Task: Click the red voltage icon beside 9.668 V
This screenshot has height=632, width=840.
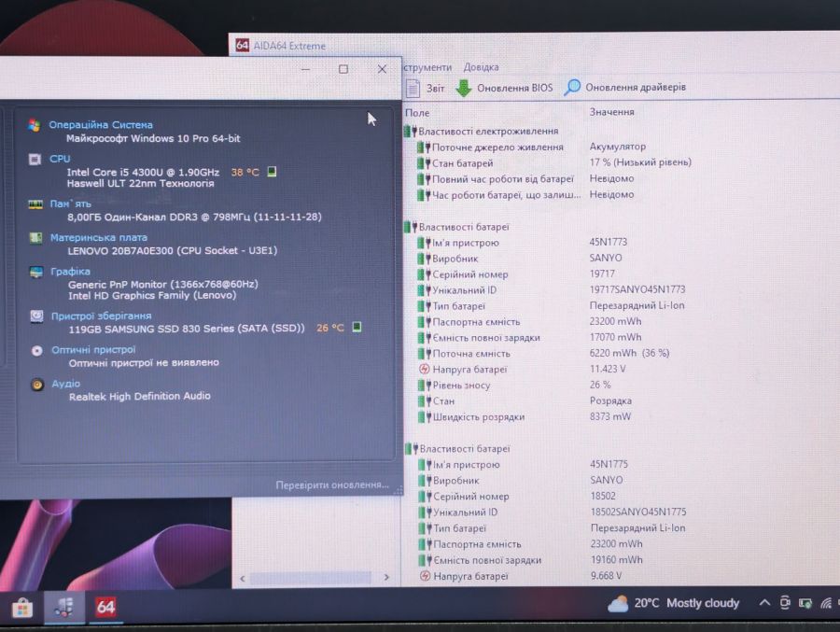Action: point(426,576)
